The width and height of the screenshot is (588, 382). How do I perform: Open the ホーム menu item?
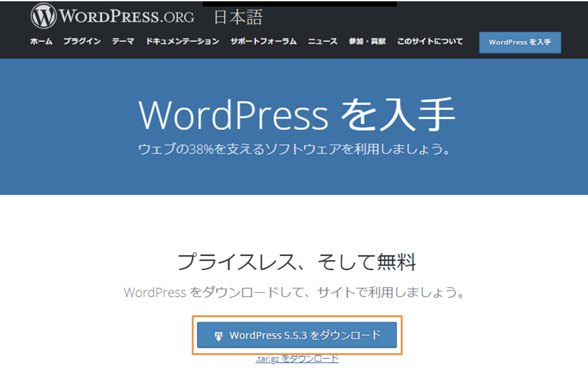[41, 41]
